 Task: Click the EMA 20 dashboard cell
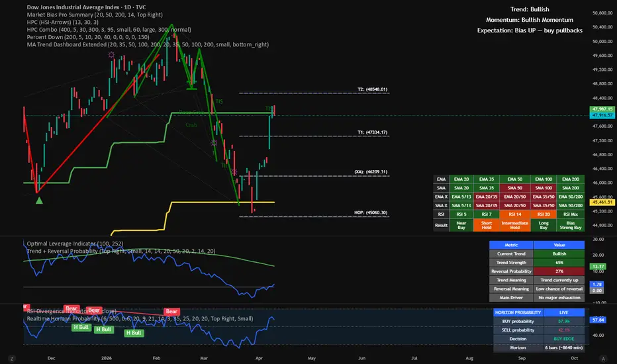461,179
